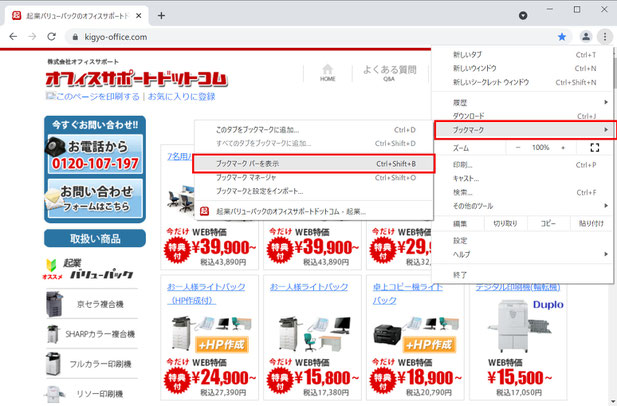Viewport: 617px width, 406px height.
Task: Click フルカラー印刷機 printer thumbnail
Action: (53, 364)
